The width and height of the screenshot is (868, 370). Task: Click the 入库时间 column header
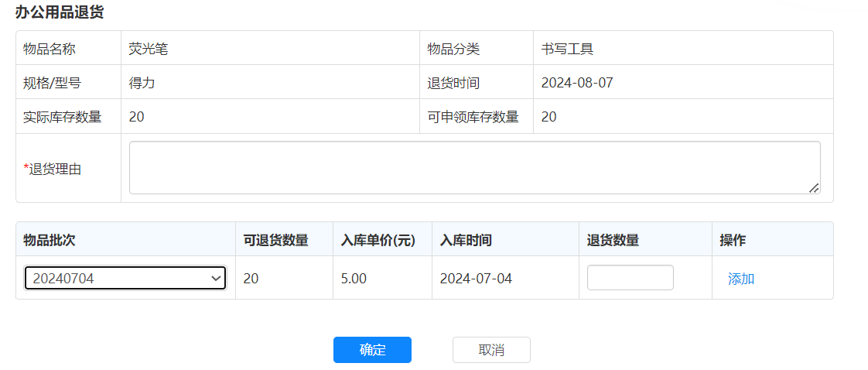point(466,240)
